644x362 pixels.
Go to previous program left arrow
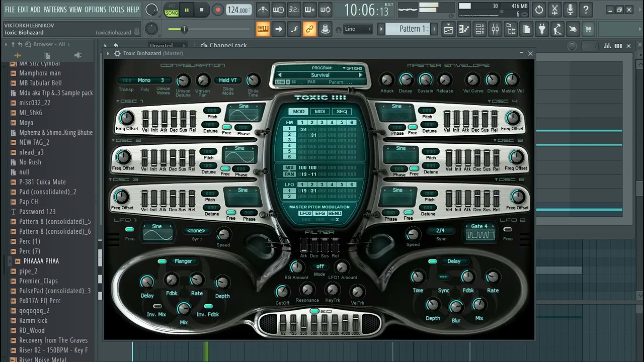click(280, 75)
